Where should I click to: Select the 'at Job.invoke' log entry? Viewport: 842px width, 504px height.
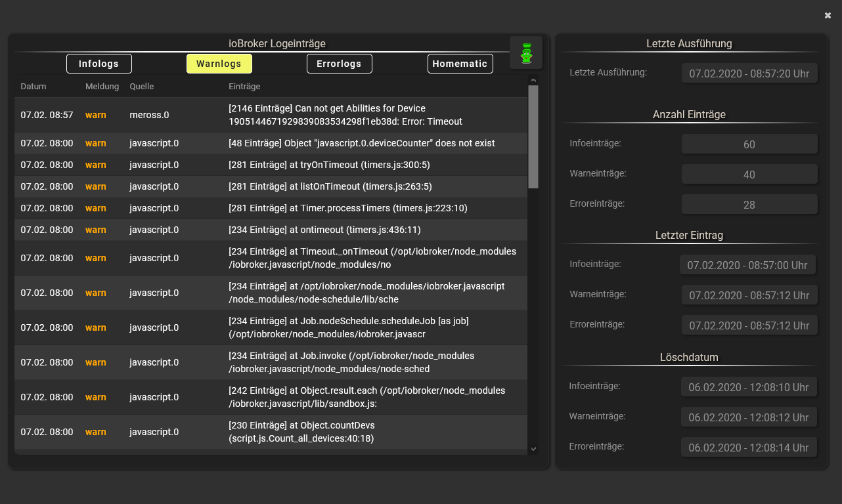click(351, 362)
